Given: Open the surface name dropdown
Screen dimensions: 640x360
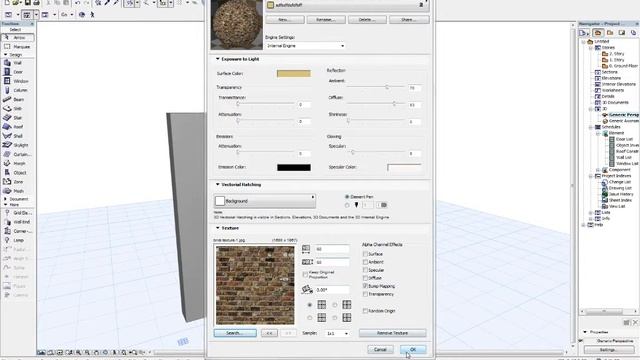Looking at the screenshot, I should pyautogui.click(x=347, y=5).
